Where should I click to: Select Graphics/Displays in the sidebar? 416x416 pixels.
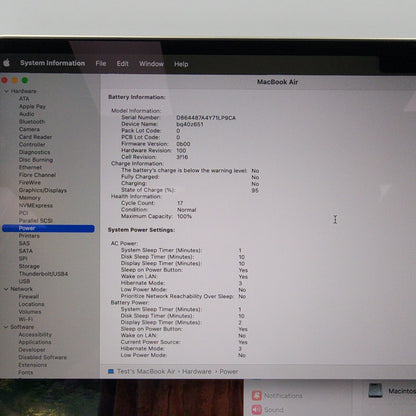tap(43, 190)
